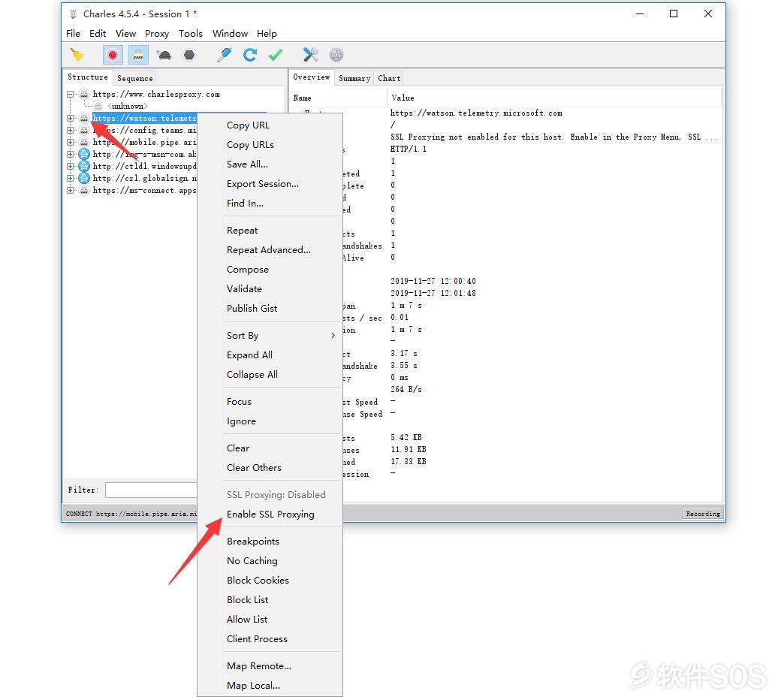Open Tools via wrench and screwdriver icon

pyautogui.click(x=311, y=55)
